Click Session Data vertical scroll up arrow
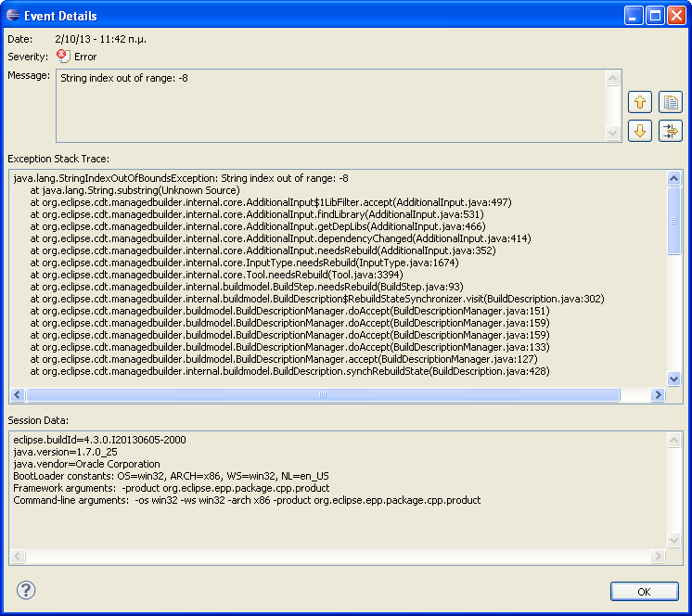Screen dimensions: 692x616 (673, 440)
